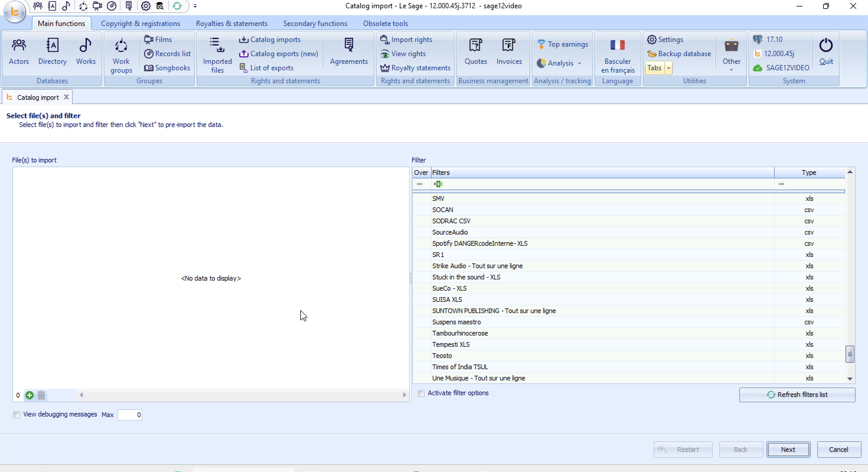
Task: Open the Obsolete tools tab
Action: [x=386, y=23]
